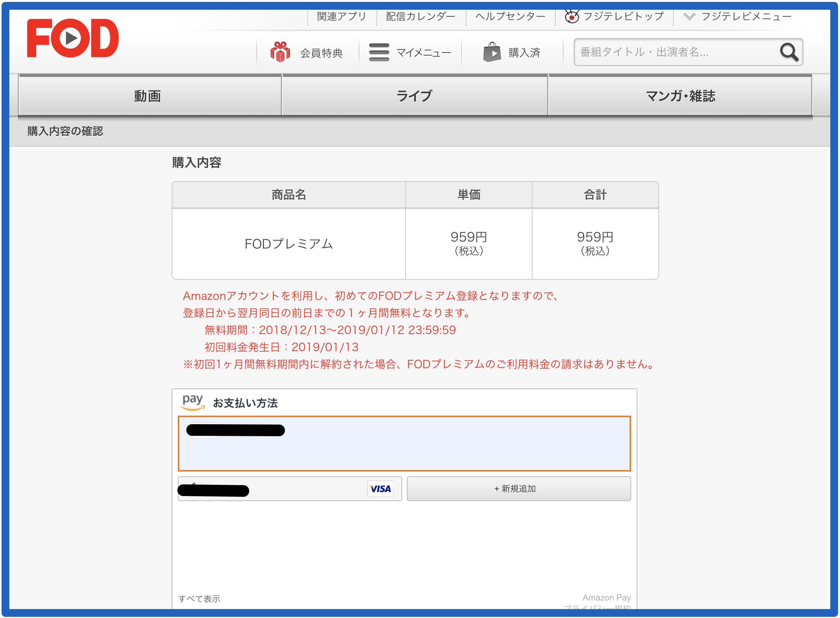Choose the VISA card payment entry
This screenshot has width=840, height=618.
click(x=290, y=489)
